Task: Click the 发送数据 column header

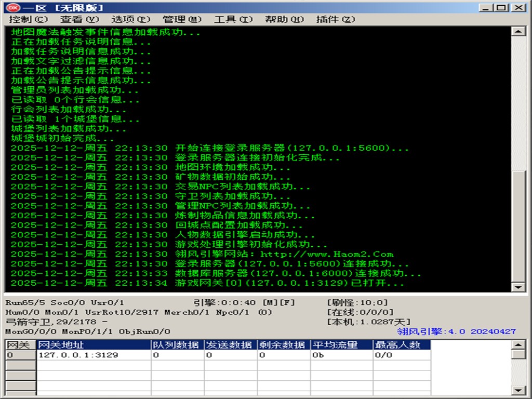Action: point(231,345)
